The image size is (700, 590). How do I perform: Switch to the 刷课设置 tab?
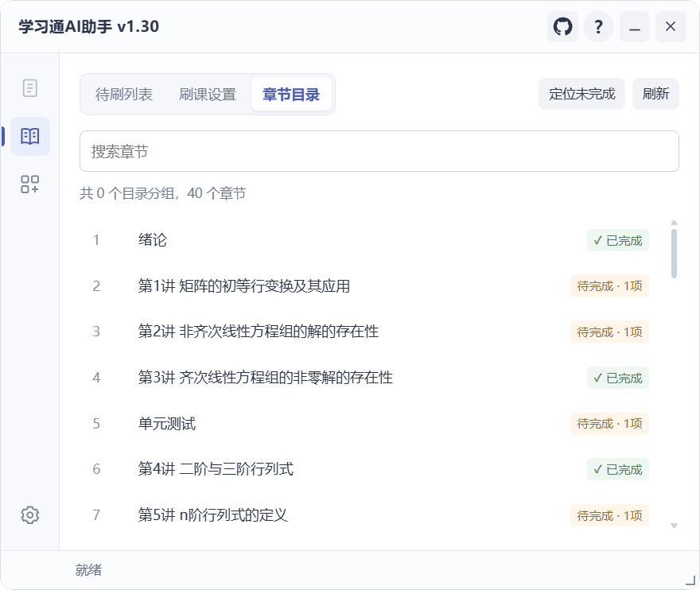[x=208, y=94]
